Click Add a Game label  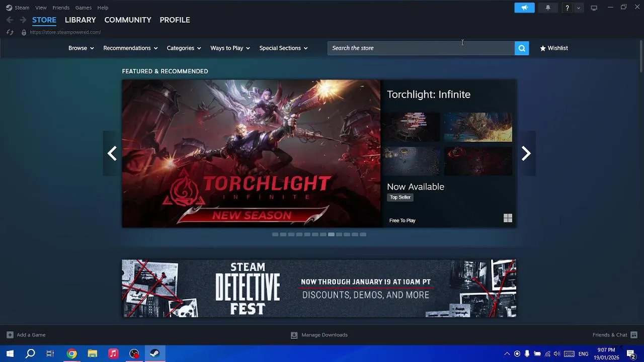31,335
